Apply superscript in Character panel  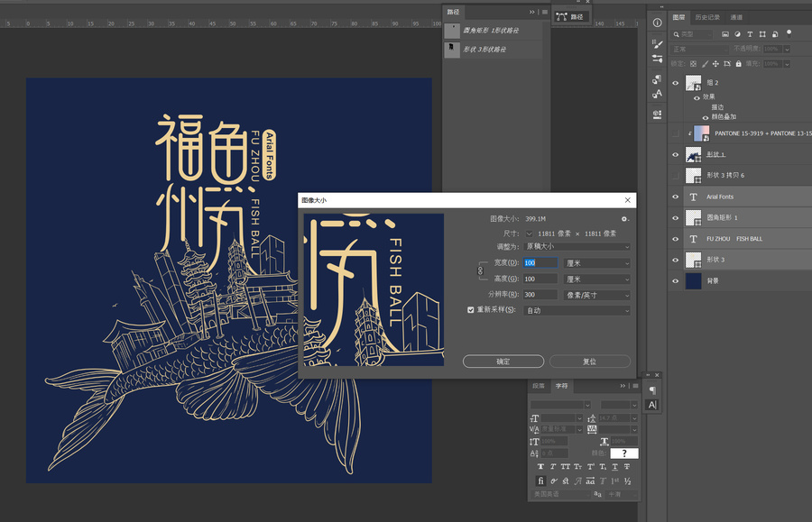click(x=590, y=467)
